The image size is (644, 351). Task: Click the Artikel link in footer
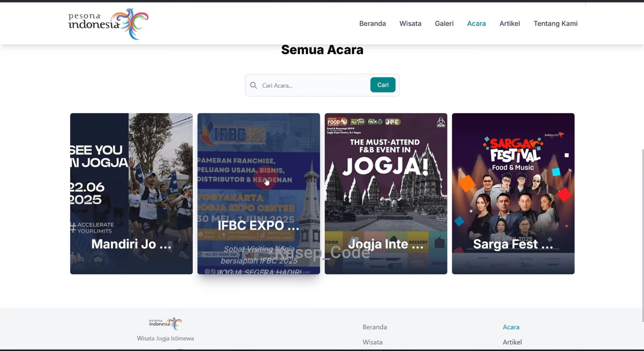coord(512,342)
